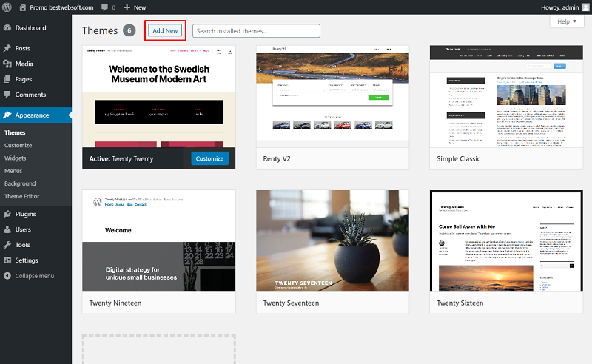This screenshot has width=592, height=364.
Task: Click the Plugins plug icon
Action: [7, 214]
